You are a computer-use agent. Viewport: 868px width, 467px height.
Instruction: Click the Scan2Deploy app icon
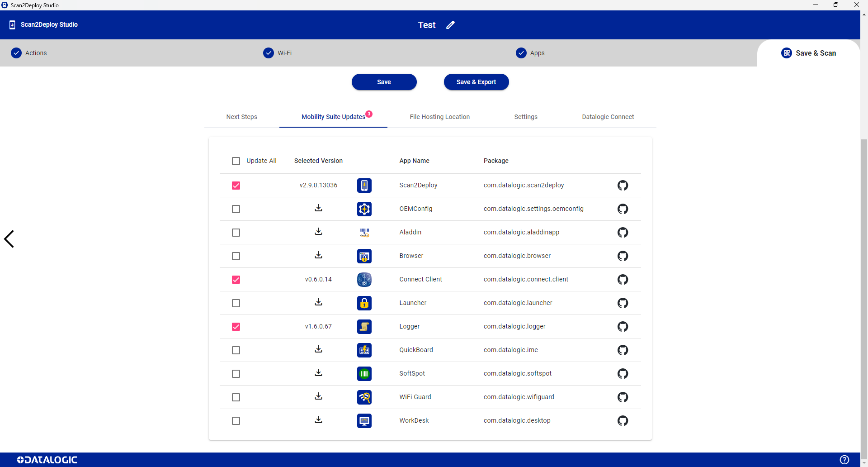click(364, 185)
